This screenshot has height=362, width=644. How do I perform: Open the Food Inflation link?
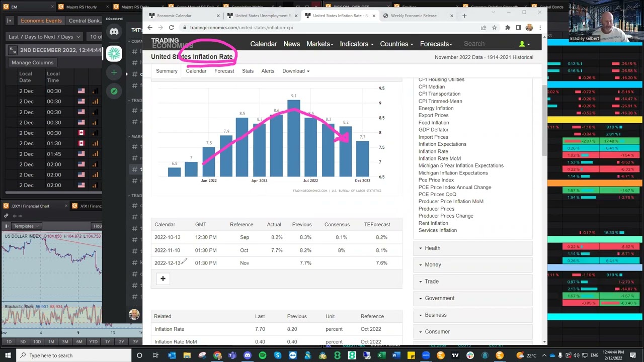pos(434,123)
